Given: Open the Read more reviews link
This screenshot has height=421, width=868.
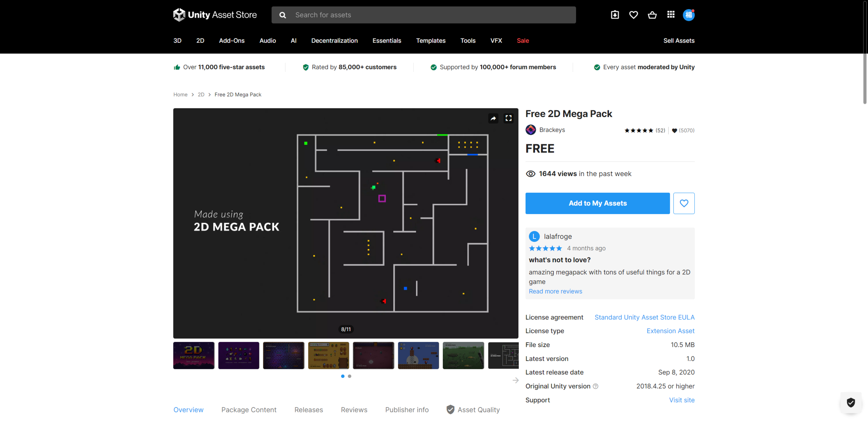Looking at the screenshot, I should pyautogui.click(x=555, y=291).
